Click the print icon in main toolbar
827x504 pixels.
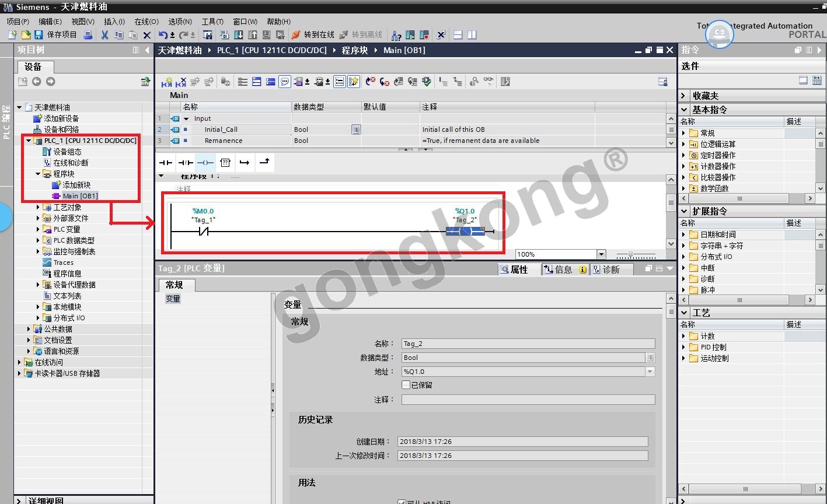click(88, 35)
